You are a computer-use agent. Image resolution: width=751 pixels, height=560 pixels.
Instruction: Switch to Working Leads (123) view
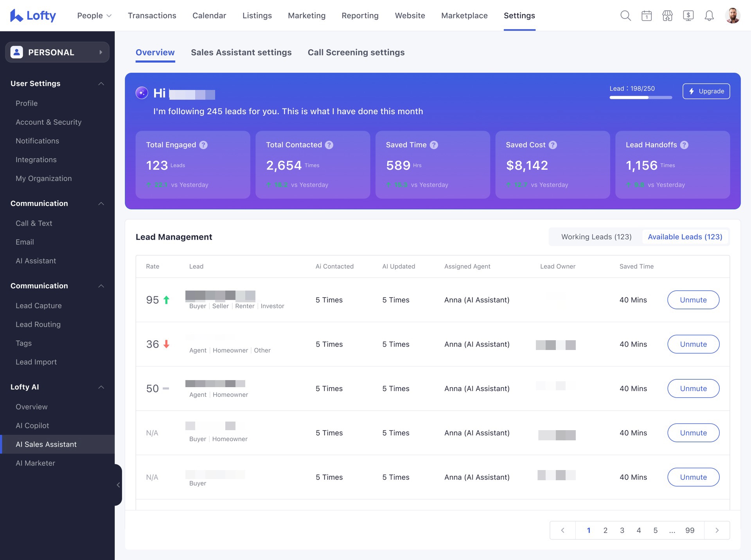[596, 237]
